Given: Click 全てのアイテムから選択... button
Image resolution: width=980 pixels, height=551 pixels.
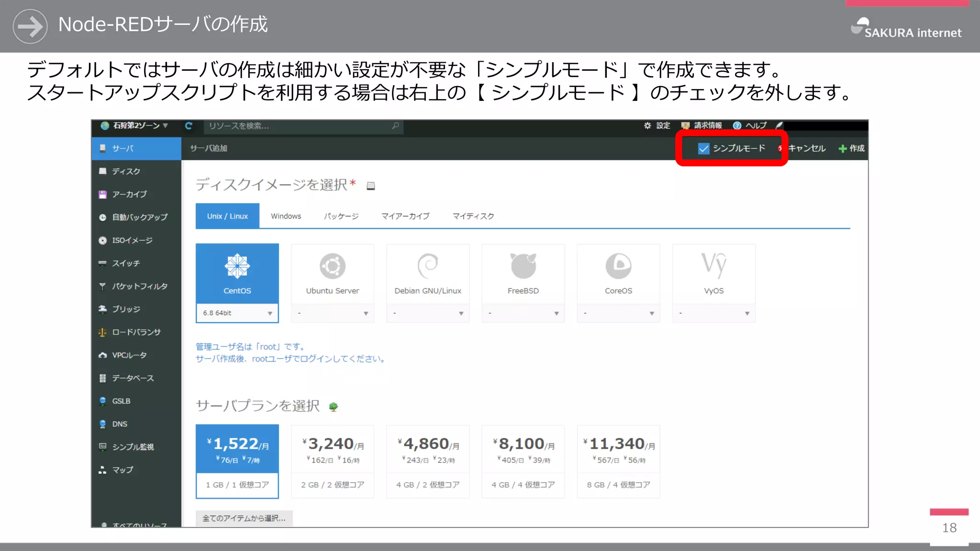Looking at the screenshot, I should tap(244, 518).
